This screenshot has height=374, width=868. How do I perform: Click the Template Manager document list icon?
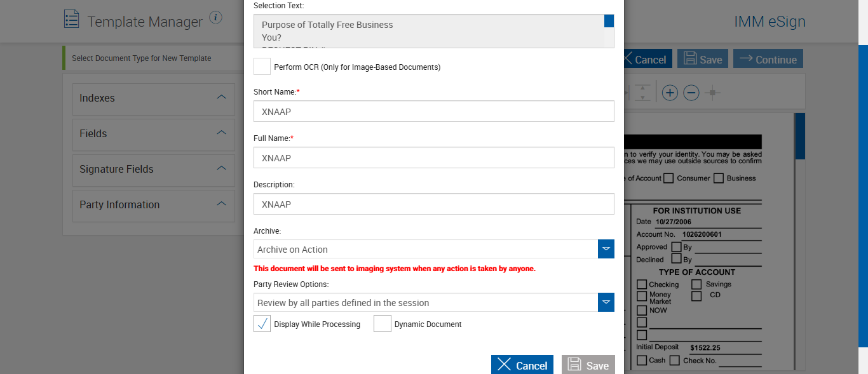(x=72, y=19)
